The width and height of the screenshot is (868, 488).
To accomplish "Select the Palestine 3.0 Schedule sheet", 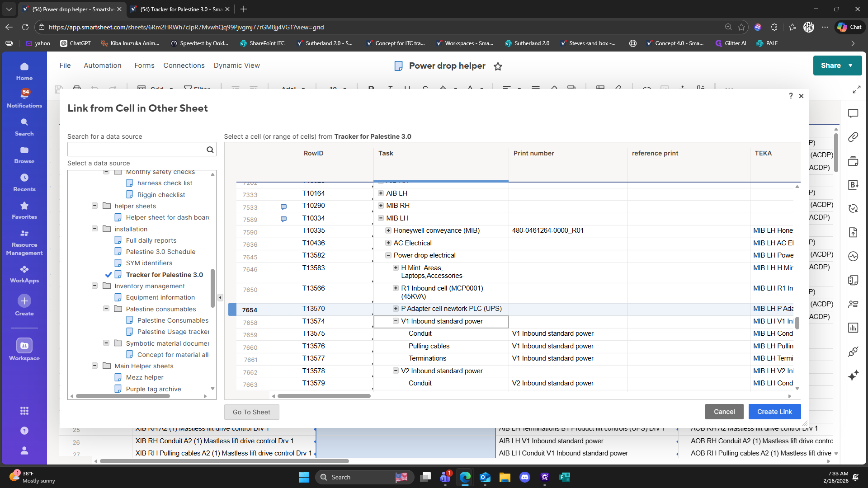I will (160, 252).
